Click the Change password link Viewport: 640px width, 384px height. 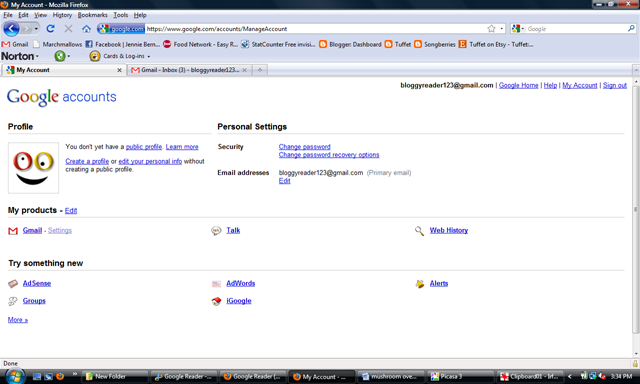tap(304, 146)
